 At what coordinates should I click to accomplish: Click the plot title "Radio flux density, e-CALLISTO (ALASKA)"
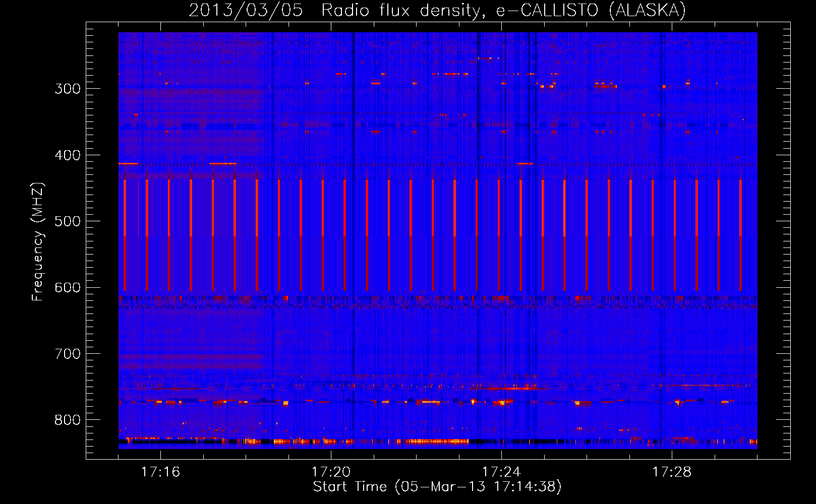click(x=503, y=10)
